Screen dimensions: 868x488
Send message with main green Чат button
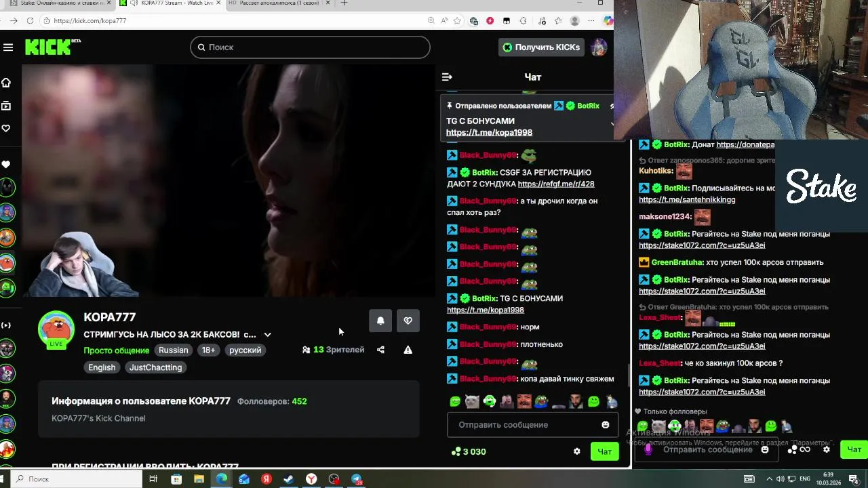tap(604, 452)
